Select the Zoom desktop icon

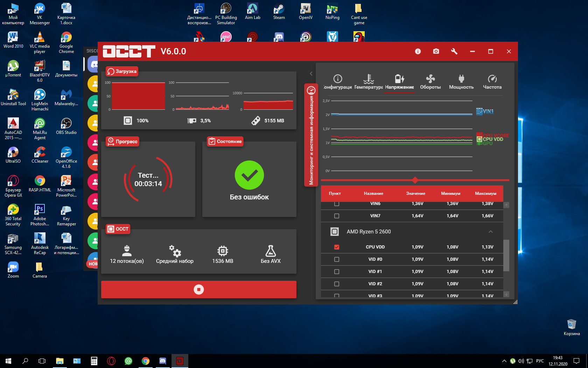[13, 270]
